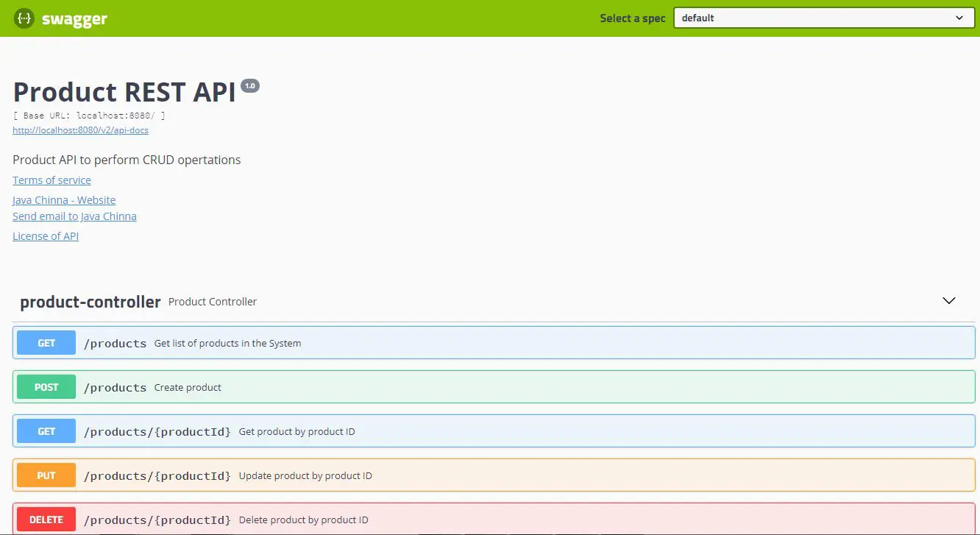Screen dimensions: 980x535
Task: Click the Send email to Java Chinna link
Action: [74, 216]
